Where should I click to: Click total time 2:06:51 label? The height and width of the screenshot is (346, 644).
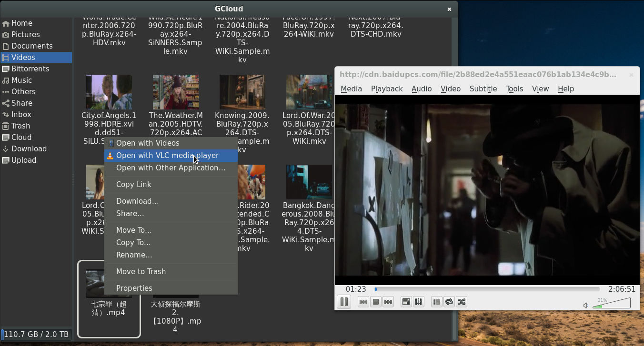622,289
